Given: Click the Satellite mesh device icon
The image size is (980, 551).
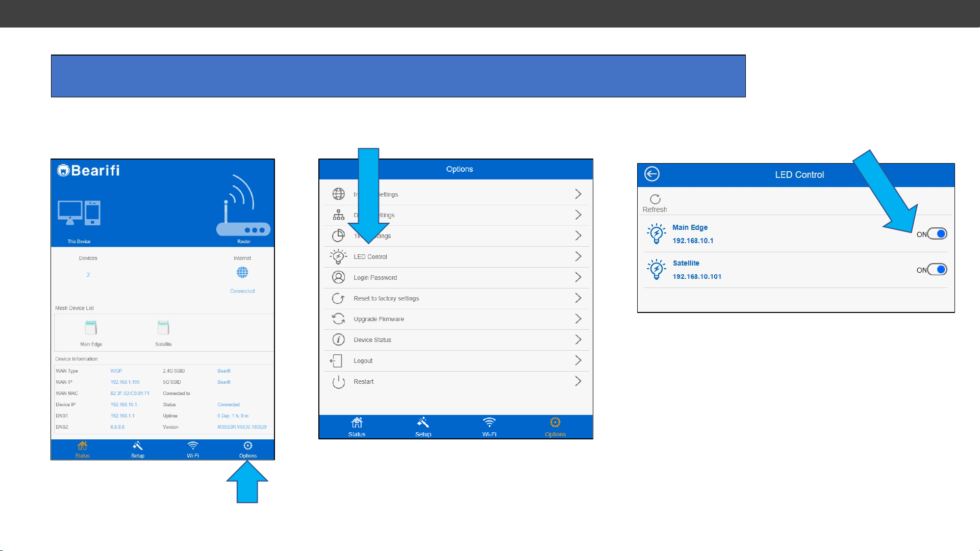Looking at the screenshot, I should (163, 328).
